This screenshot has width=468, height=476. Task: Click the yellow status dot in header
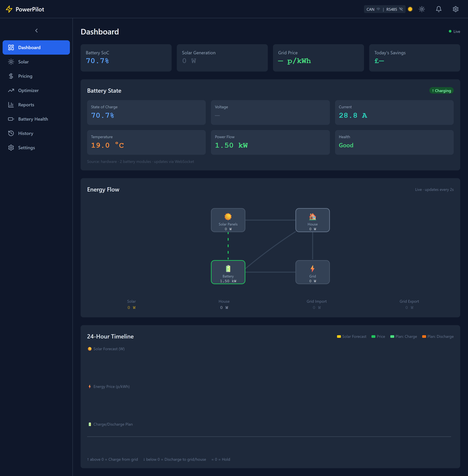(x=410, y=9)
